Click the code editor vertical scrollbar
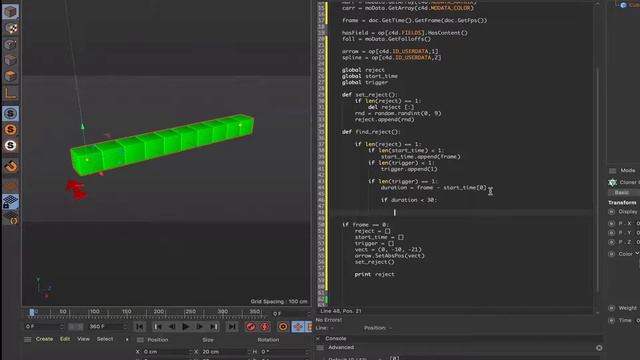Screen dimensions: 640x360 click(598, 180)
